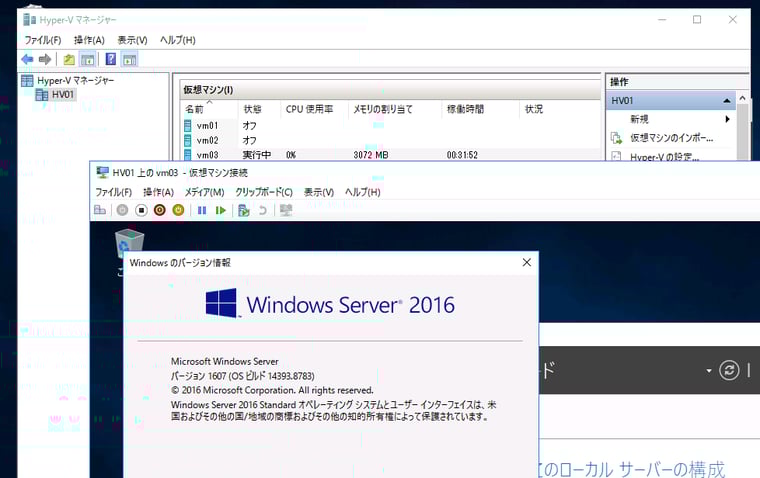Click vm03 memory value 3072 MB
The width and height of the screenshot is (760, 478).
[x=371, y=155]
